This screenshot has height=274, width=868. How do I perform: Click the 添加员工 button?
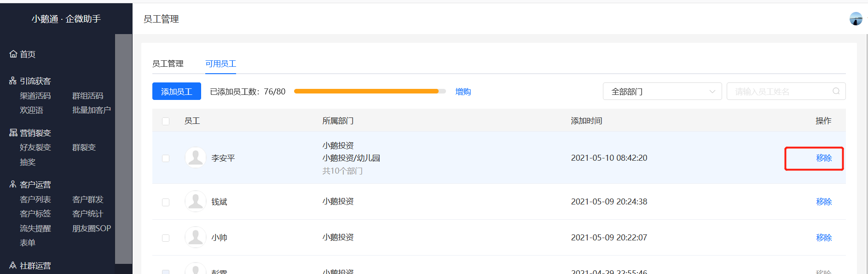coord(177,91)
